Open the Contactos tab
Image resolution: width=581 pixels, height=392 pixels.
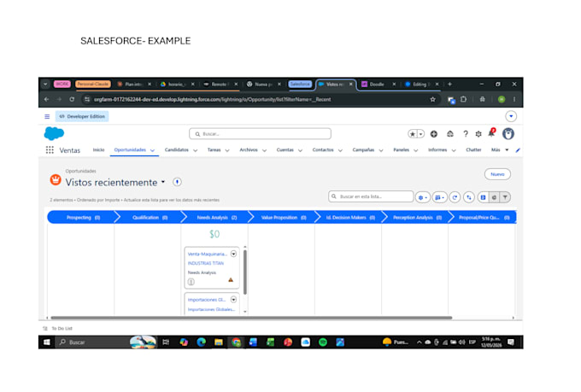323,150
